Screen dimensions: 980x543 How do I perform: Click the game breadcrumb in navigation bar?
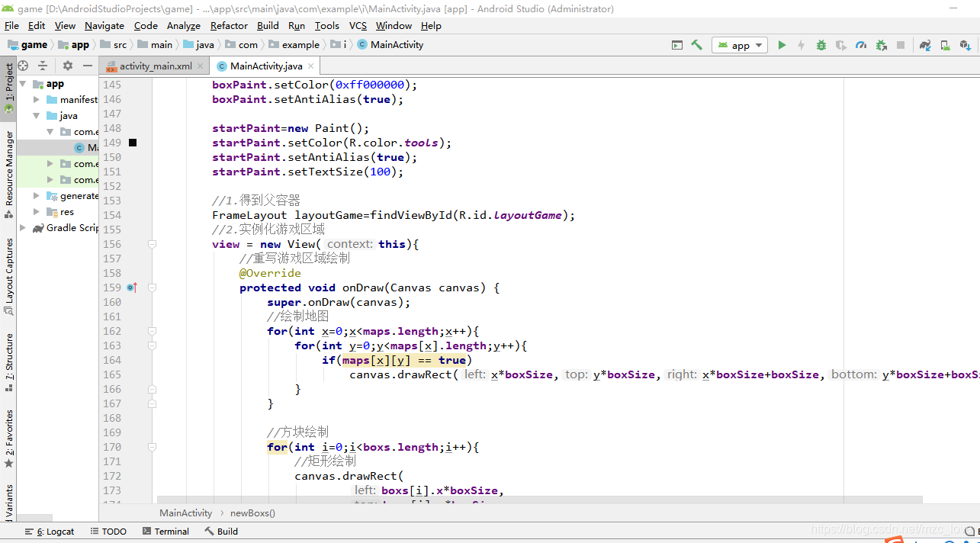[27, 45]
